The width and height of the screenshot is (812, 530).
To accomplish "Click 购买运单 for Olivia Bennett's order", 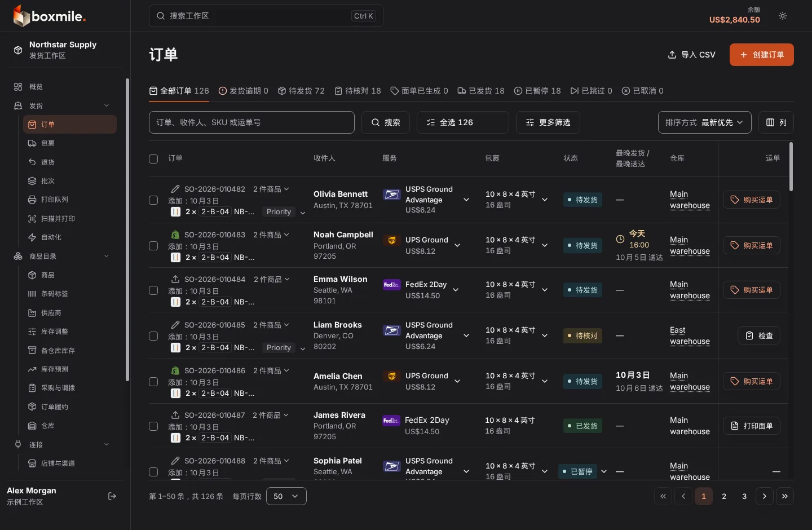I will tap(752, 200).
